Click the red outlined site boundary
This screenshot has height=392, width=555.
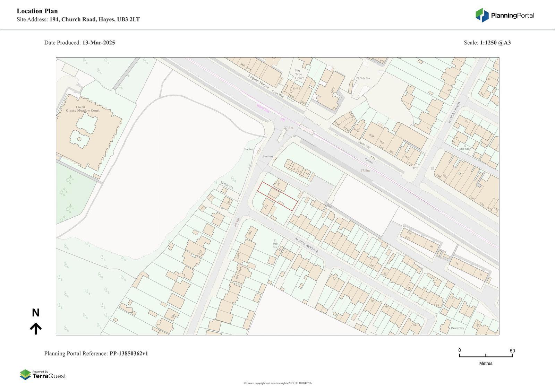[x=277, y=196]
